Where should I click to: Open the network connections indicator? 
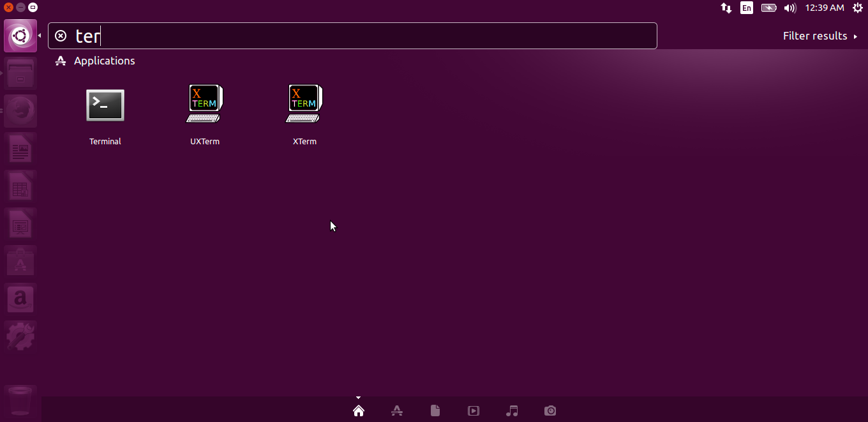[726, 8]
